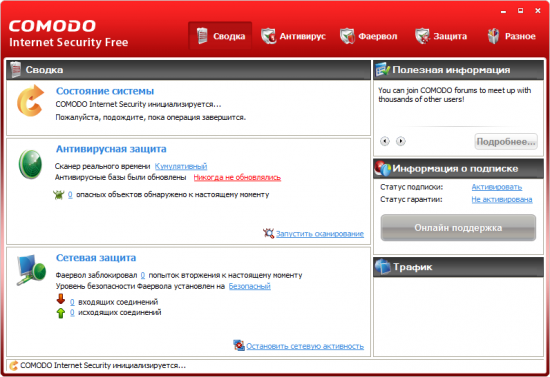Click the Антивирус shield icon
The image size is (550, 377).
pyautogui.click(x=268, y=36)
